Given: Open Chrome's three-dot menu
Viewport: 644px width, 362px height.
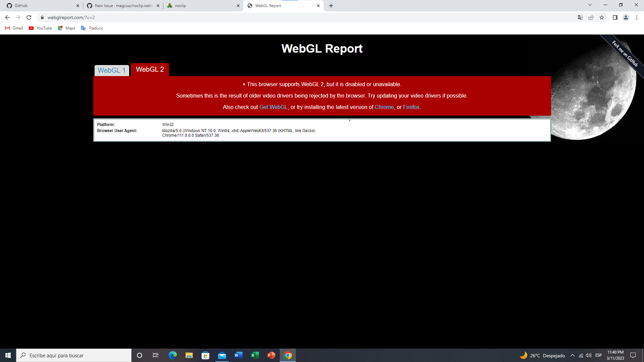Looking at the screenshot, I should coord(637,17).
